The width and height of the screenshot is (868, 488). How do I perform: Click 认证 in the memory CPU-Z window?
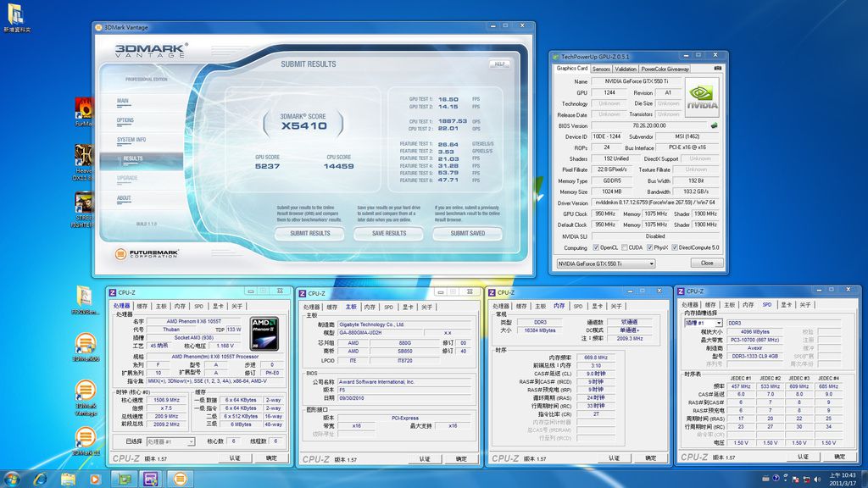point(614,458)
